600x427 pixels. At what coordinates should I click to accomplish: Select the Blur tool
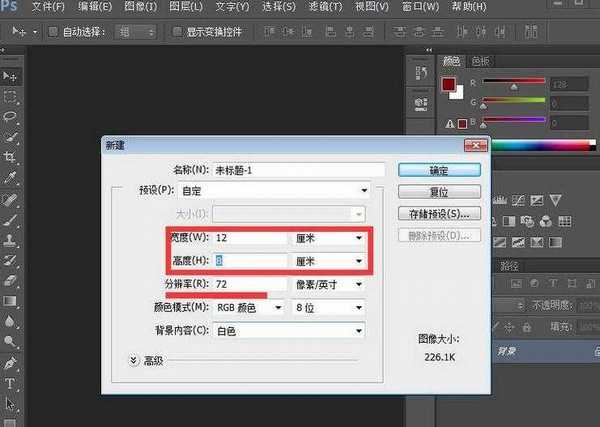point(10,321)
